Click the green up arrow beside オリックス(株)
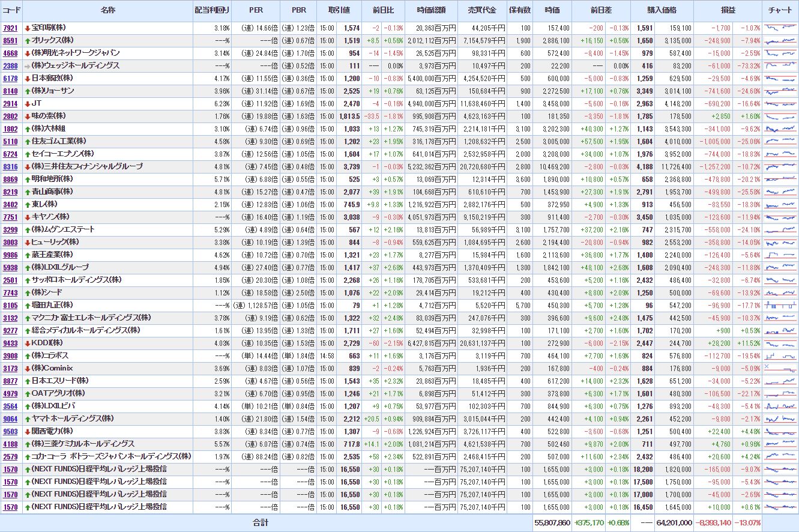799x532 pixels. [28, 40]
